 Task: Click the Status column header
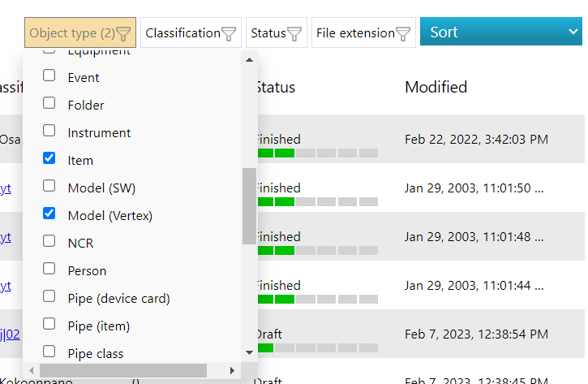[275, 87]
